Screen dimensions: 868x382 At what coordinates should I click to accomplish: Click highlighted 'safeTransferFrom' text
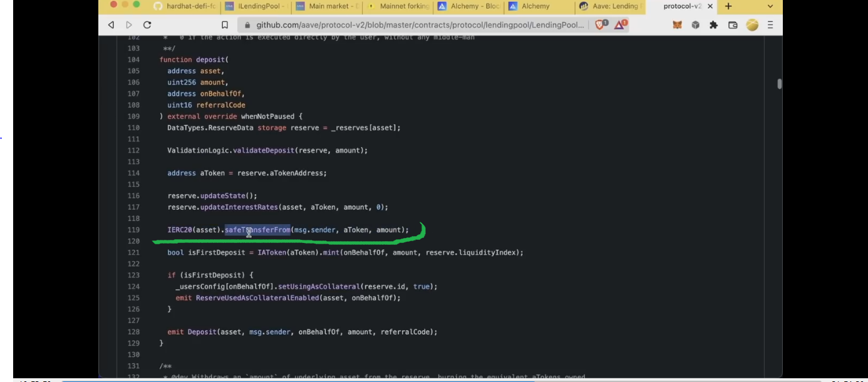click(258, 230)
